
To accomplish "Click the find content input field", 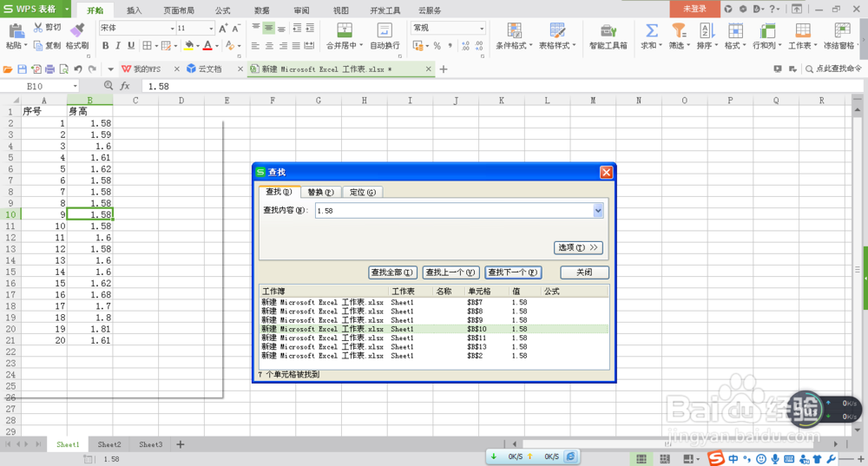I will [x=454, y=210].
